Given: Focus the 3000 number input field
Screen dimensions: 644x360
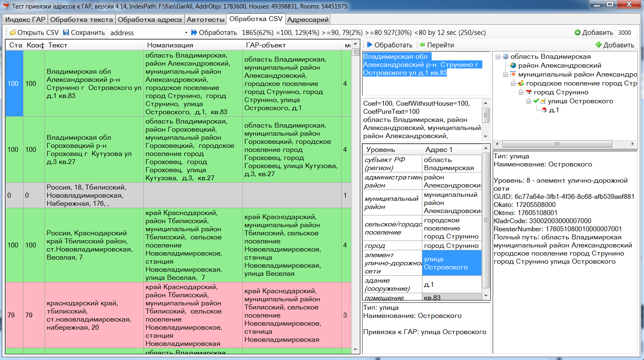Looking at the screenshot, I should click(x=626, y=33).
